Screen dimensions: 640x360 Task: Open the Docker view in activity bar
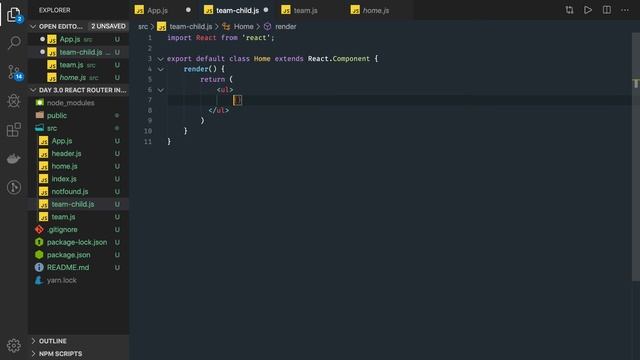14,159
